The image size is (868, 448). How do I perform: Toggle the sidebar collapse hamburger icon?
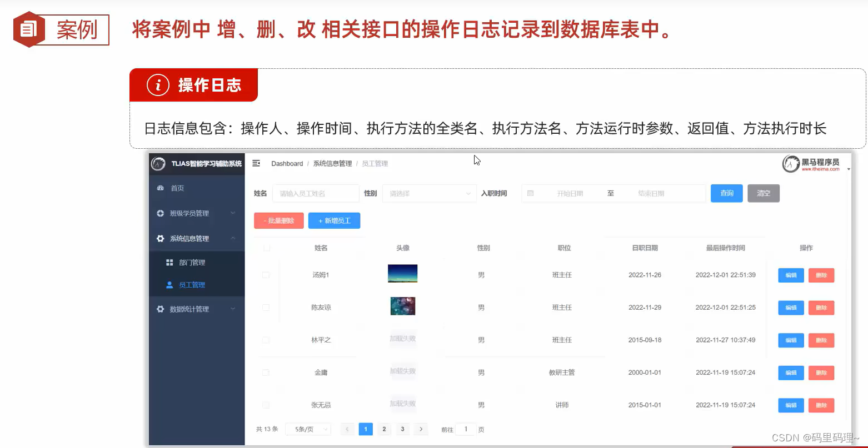(x=256, y=163)
